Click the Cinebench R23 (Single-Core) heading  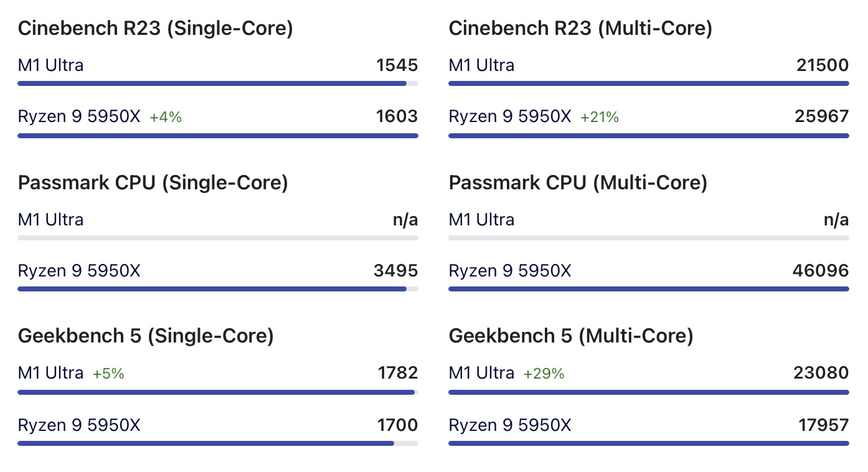click(x=155, y=28)
